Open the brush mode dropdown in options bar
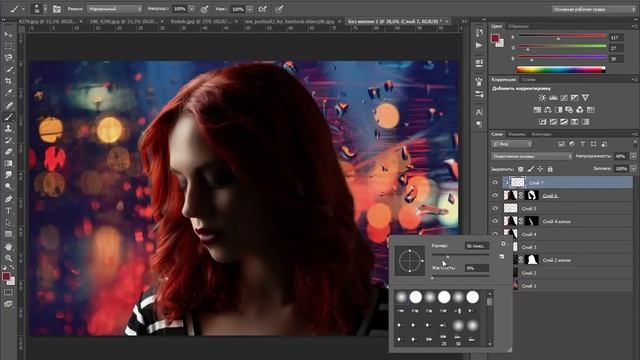Screen dimensions: 640x360 (114, 9)
